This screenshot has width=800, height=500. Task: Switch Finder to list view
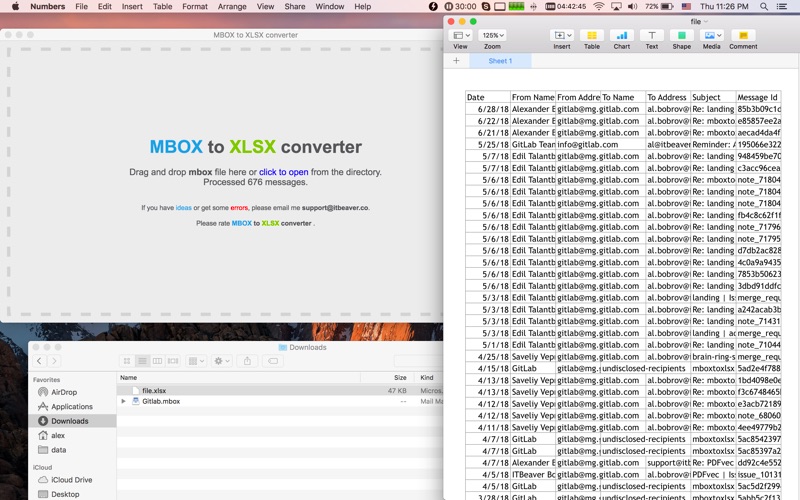[142, 361]
